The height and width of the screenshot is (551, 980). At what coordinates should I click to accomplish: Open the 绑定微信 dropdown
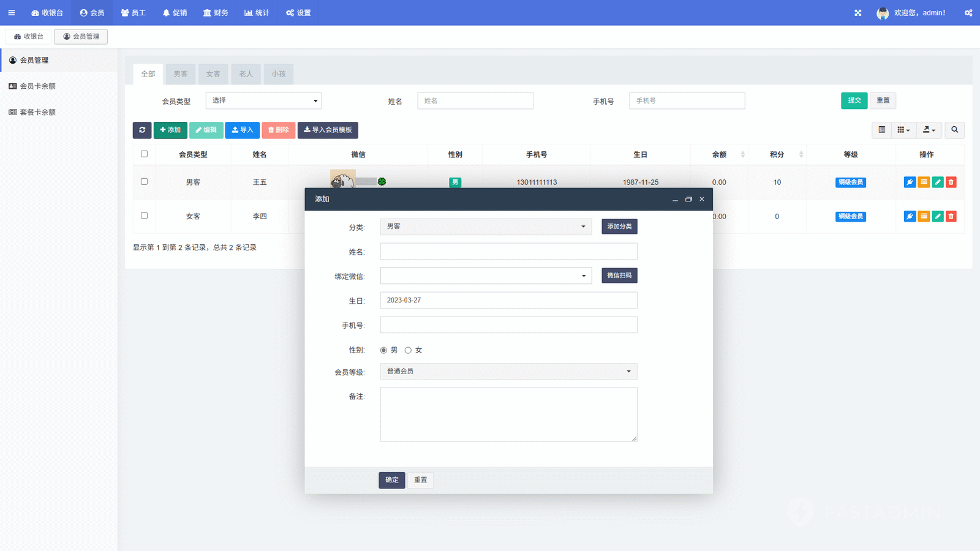click(x=486, y=276)
